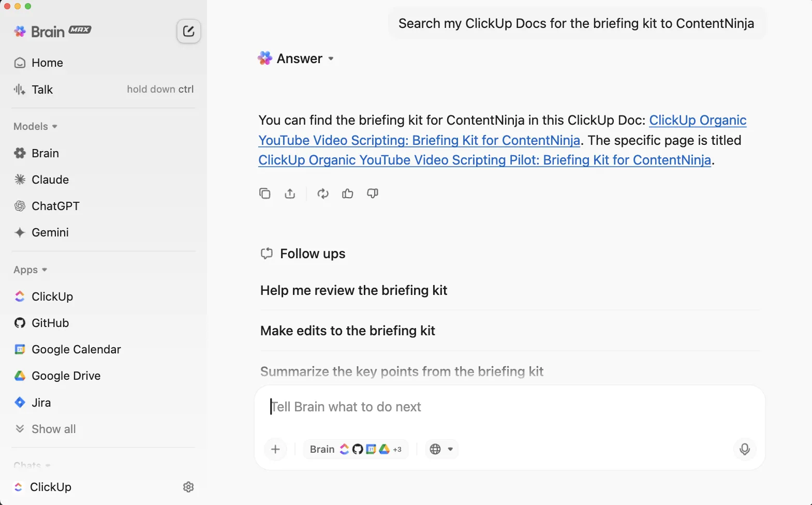This screenshot has height=505, width=812.
Task: Click the Follow ups icon
Action: pos(267,254)
